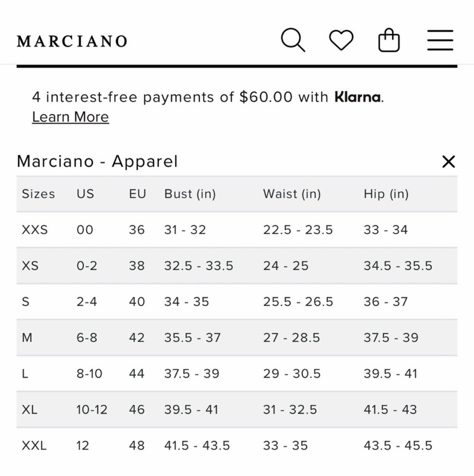The width and height of the screenshot is (474, 476).
Task: Click the Bust (in) column header
Action: 190,194
